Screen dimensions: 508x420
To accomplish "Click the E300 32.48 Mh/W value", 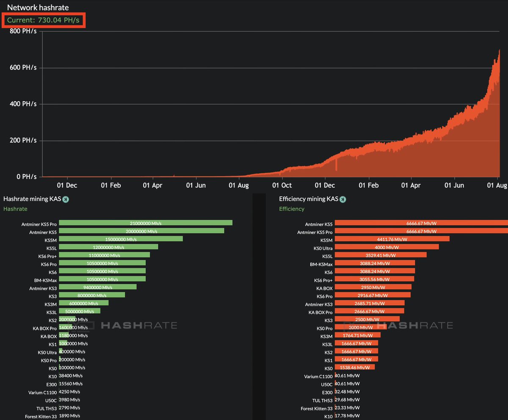I will [347, 392].
